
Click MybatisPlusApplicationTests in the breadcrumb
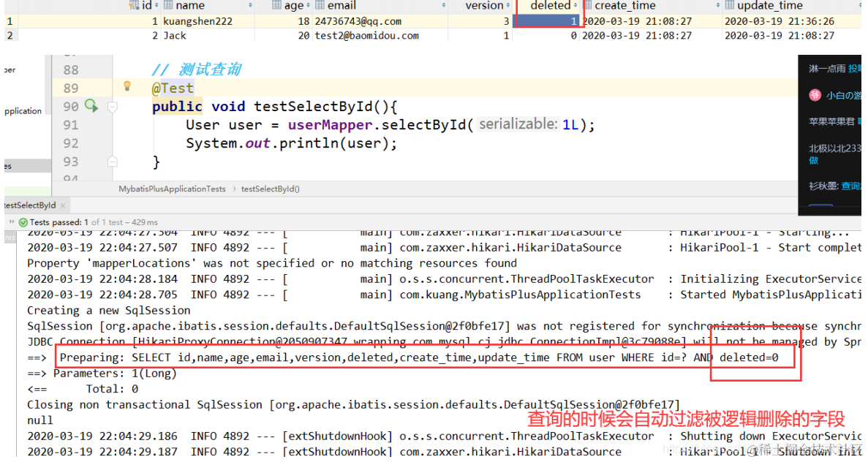tap(172, 189)
